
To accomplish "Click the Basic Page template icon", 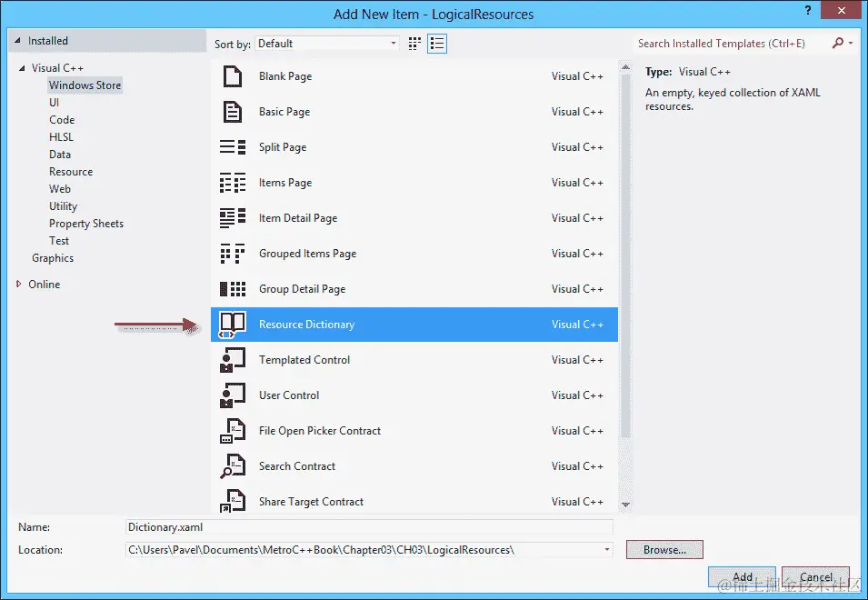I will 233,112.
